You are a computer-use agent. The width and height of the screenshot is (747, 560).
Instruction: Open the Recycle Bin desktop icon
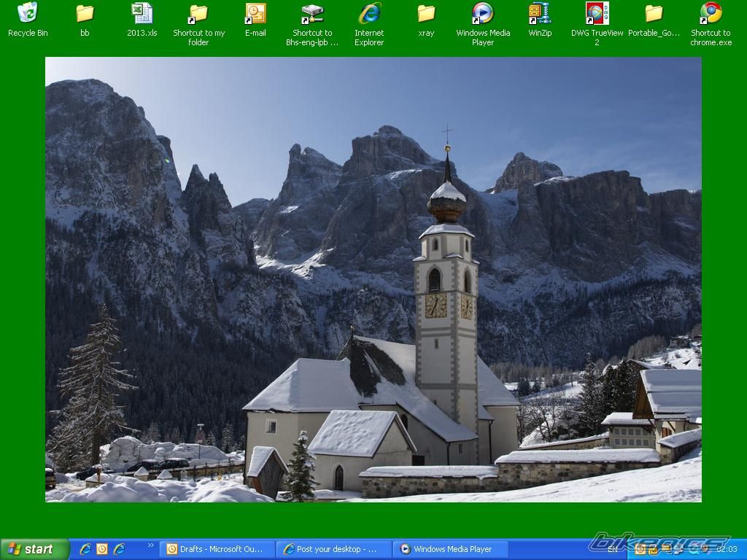coord(28,13)
